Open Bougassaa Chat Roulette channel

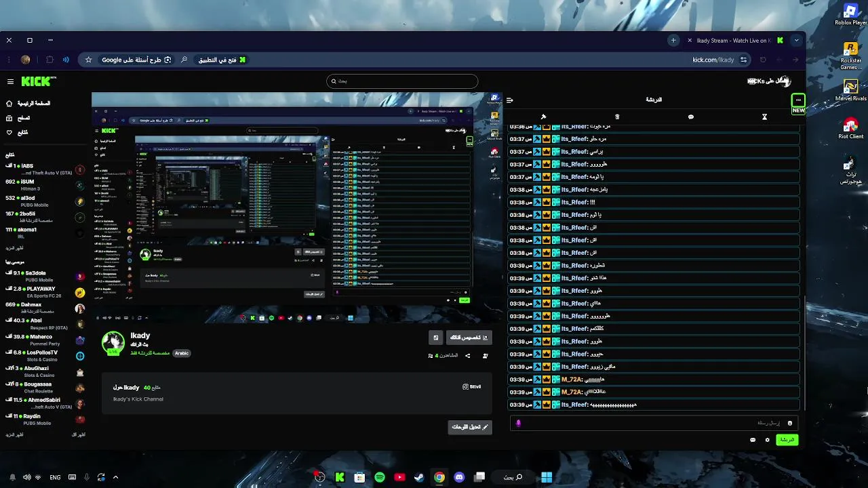(45, 388)
